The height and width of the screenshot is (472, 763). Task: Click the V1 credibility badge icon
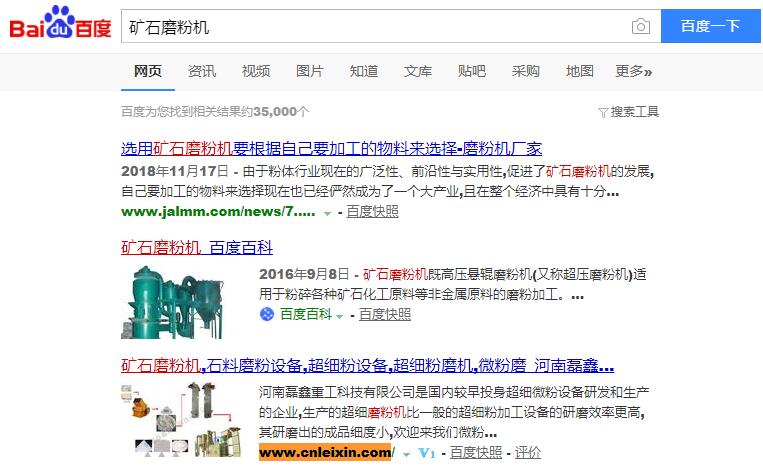(x=427, y=453)
